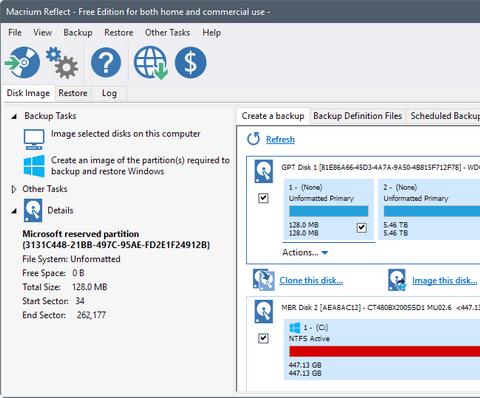Screen dimensions: 480x398
Task: Click the globe download updates icon
Action: tap(151, 63)
